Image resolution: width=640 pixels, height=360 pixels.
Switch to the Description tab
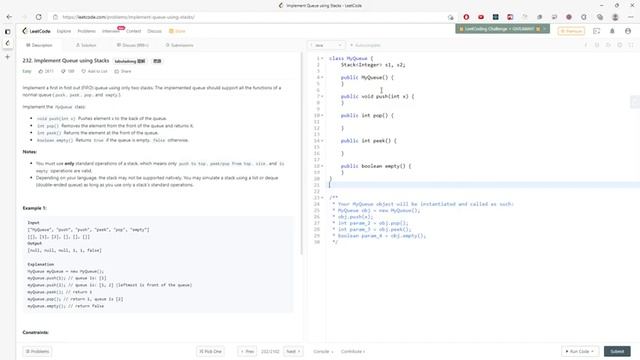(39, 45)
